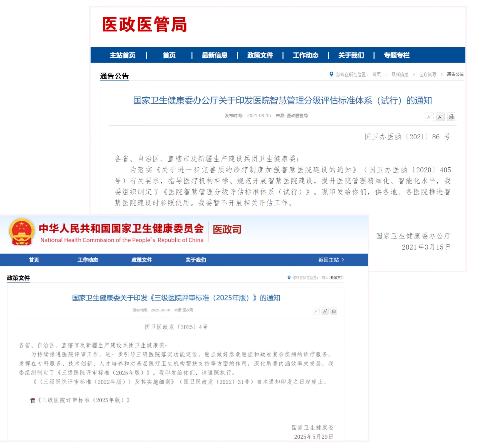The height and width of the screenshot is (448, 479).
Task: Open 首页 in 医政医管局 navigation bar
Action: pos(169,55)
